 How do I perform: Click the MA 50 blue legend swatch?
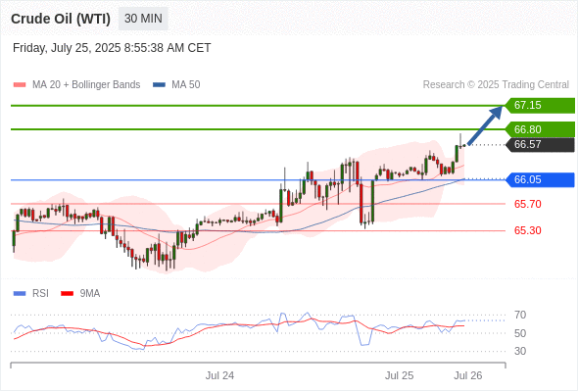159,85
